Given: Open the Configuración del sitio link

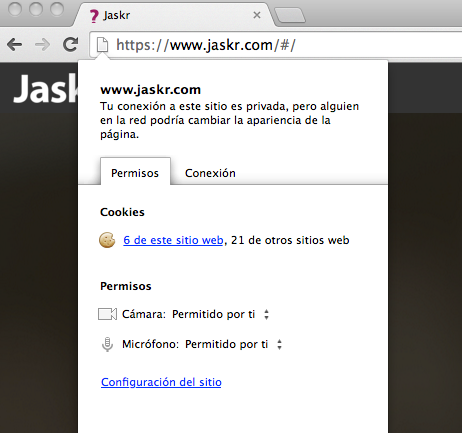Looking at the screenshot, I should pos(161,382).
